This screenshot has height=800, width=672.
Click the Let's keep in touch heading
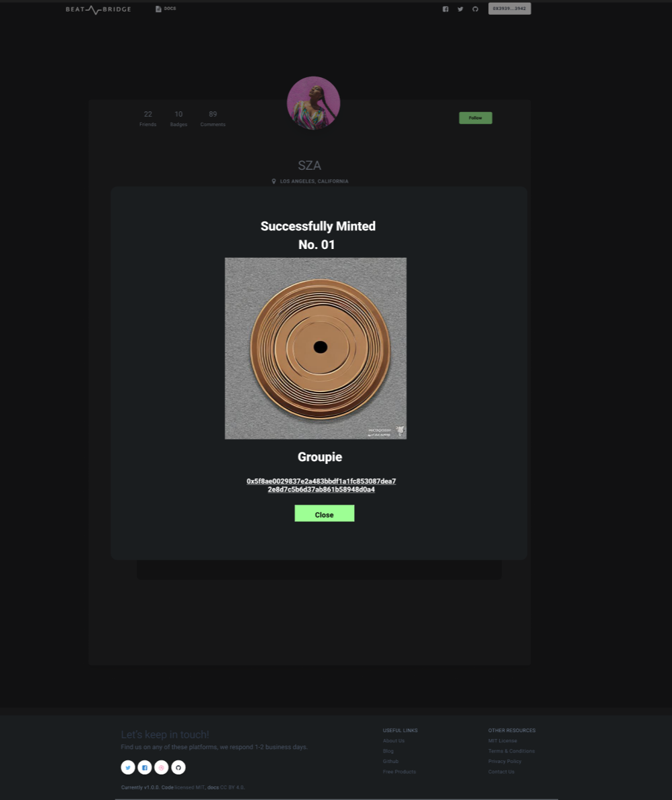coord(165,734)
